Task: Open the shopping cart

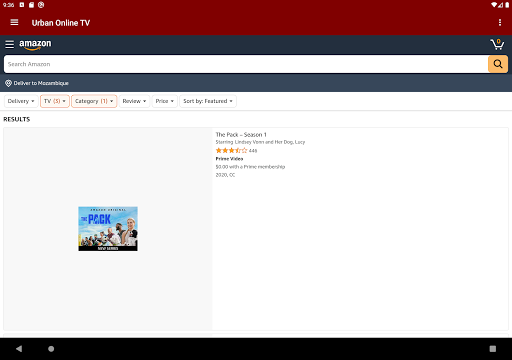Action: point(497,44)
